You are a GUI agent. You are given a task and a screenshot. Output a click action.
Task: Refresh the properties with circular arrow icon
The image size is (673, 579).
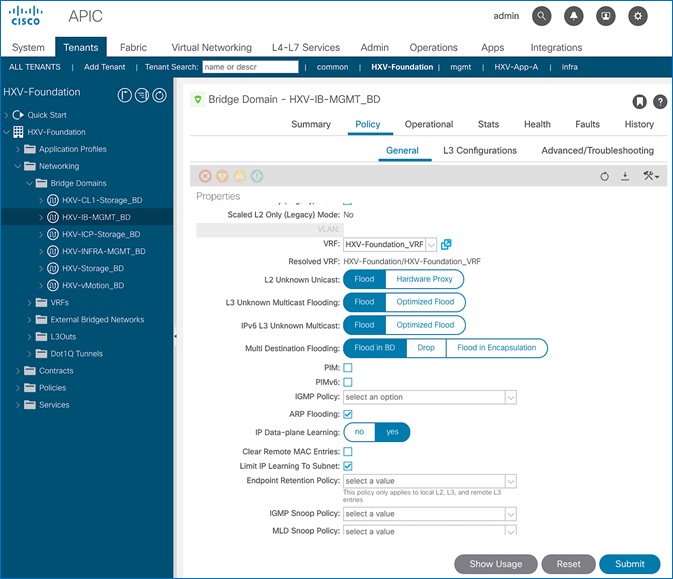tap(604, 176)
